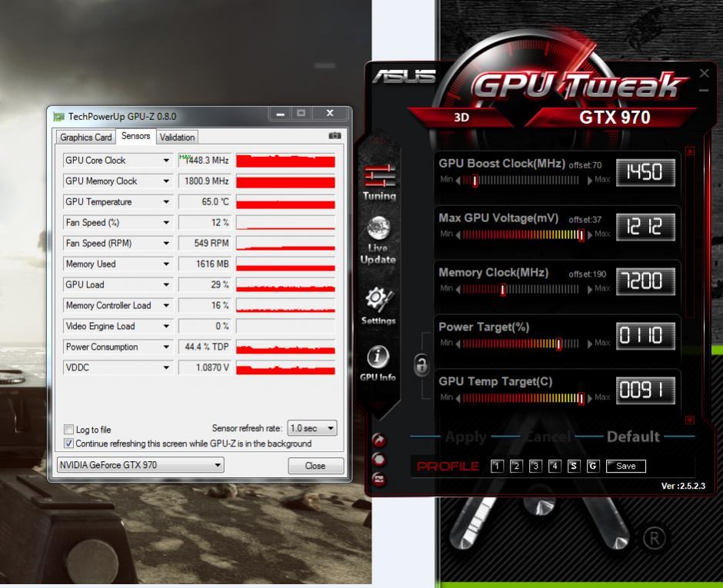Screen dimensions: 723x588
Task: Click Power Target Max arrow
Action: [589, 344]
